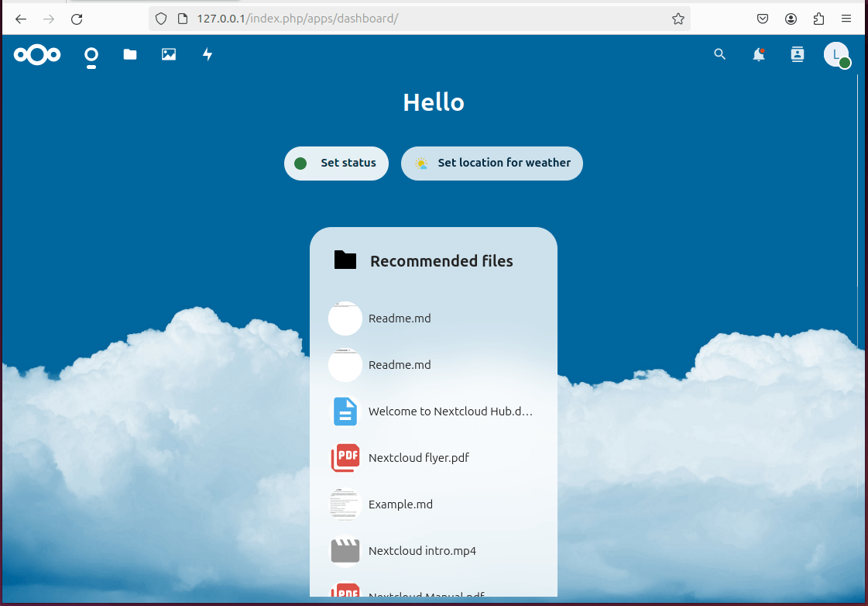Screen dimensions: 868x606
Task: Click the page info document icon
Action: 183,19
